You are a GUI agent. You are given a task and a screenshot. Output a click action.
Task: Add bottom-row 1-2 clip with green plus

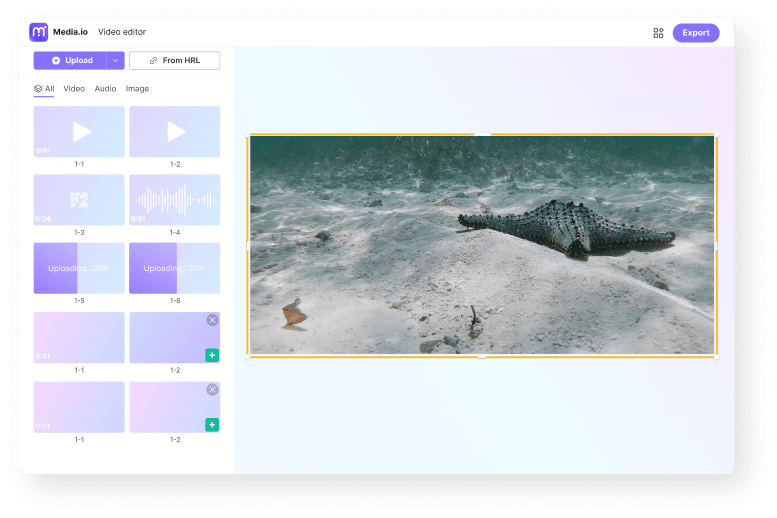point(212,425)
